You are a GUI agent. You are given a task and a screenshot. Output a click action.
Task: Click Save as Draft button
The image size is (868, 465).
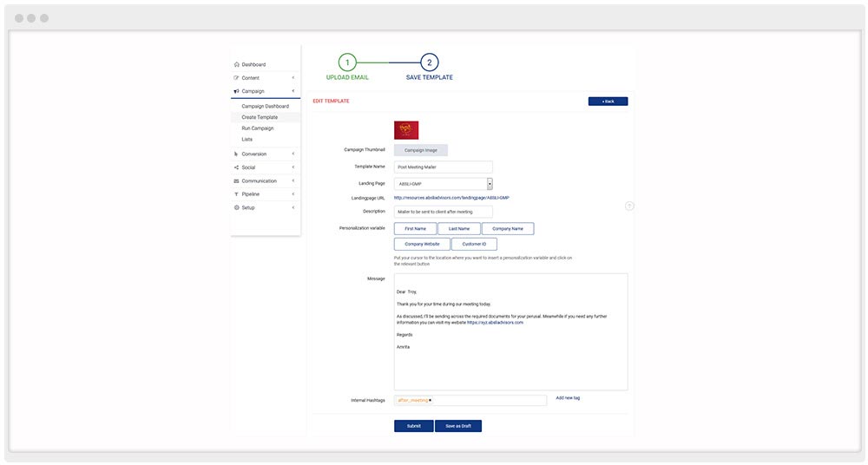click(x=458, y=426)
